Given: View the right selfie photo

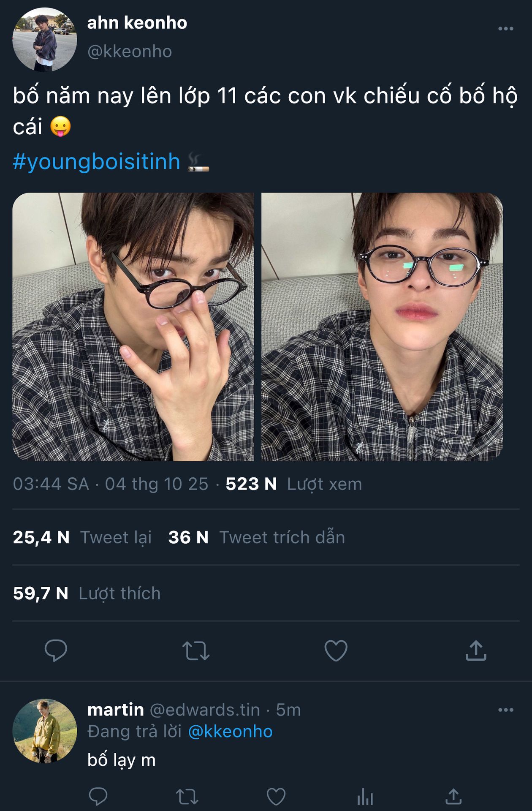Looking at the screenshot, I should pos(382,327).
